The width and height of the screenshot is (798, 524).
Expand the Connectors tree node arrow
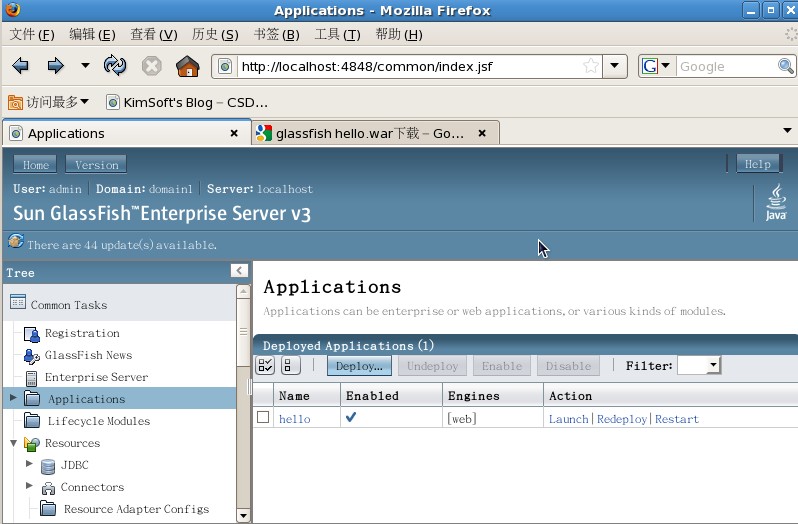point(30,486)
